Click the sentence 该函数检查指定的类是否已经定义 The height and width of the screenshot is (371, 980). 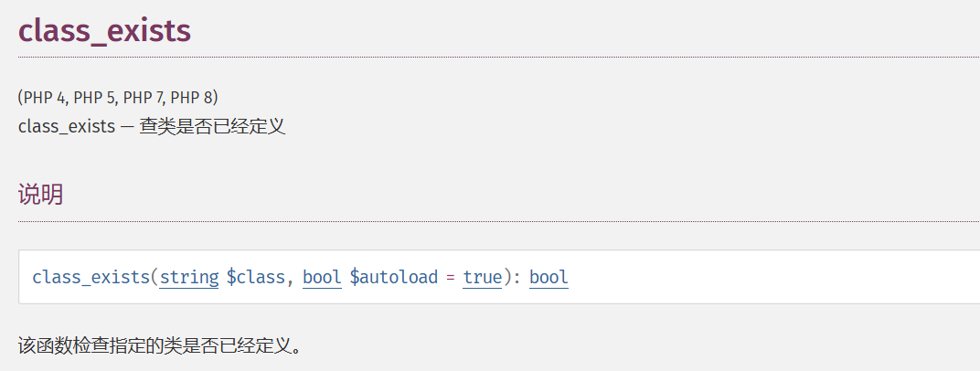160,346
